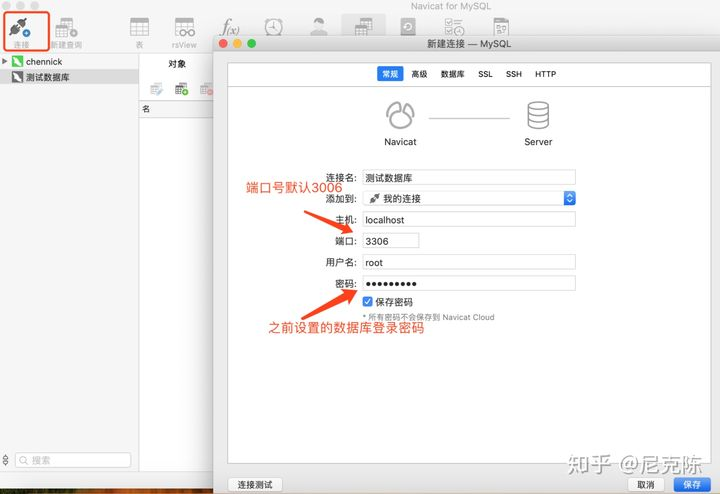Image resolution: width=720 pixels, height=494 pixels.
Task: Click the chennick connection icon
Action: 17,61
